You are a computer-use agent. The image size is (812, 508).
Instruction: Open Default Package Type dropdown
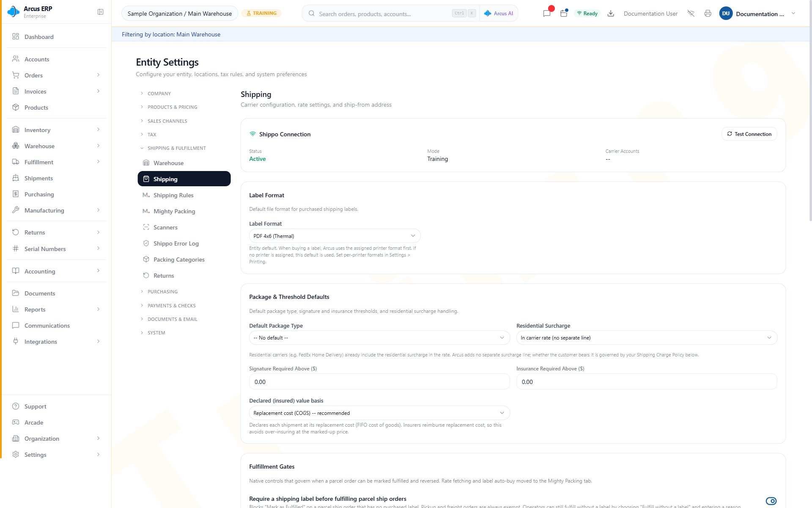coord(379,338)
